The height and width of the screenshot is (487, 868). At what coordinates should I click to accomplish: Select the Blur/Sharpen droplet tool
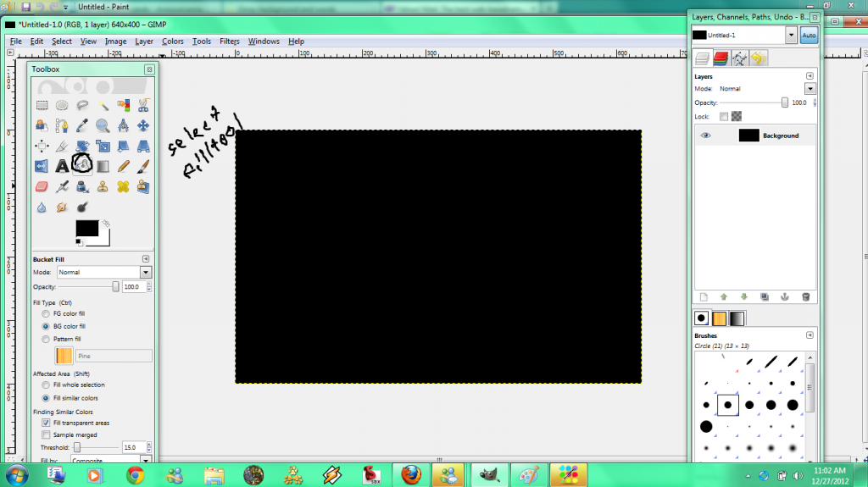click(x=42, y=207)
